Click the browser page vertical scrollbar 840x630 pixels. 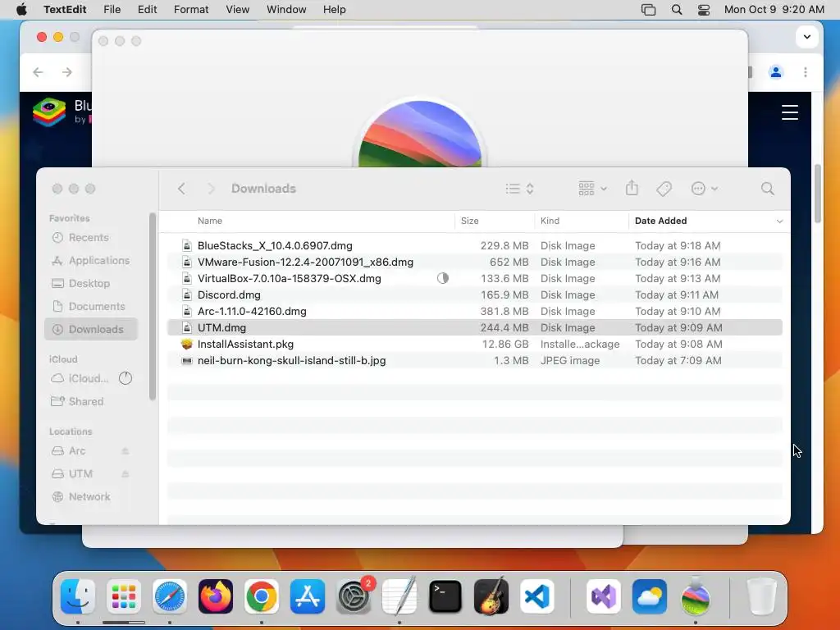tap(818, 193)
